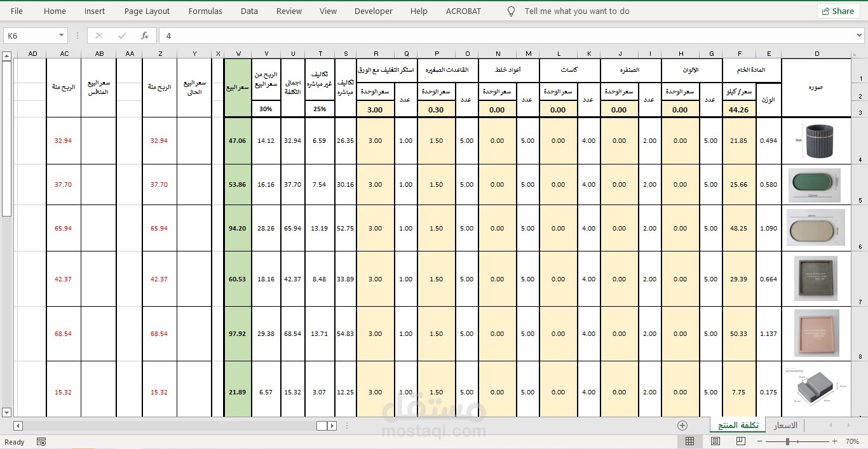
Task: Switch to the Formulas tab
Action: point(205,11)
